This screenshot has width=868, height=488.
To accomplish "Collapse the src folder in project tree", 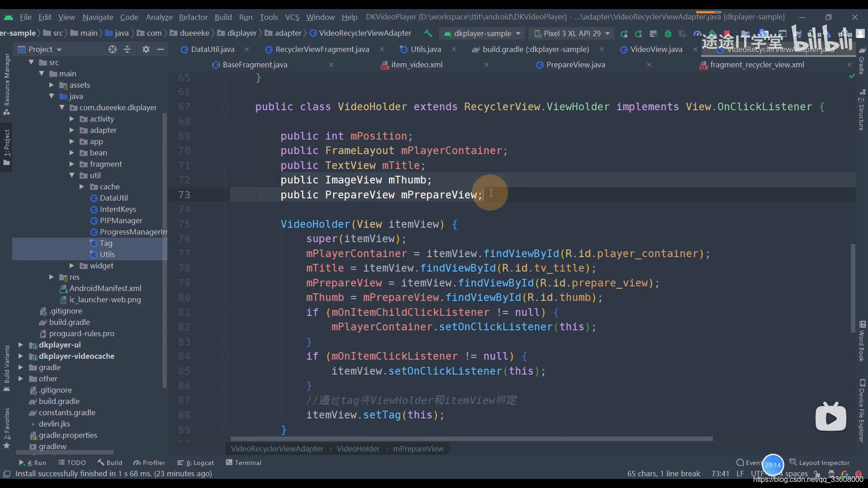I will [x=31, y=62].
